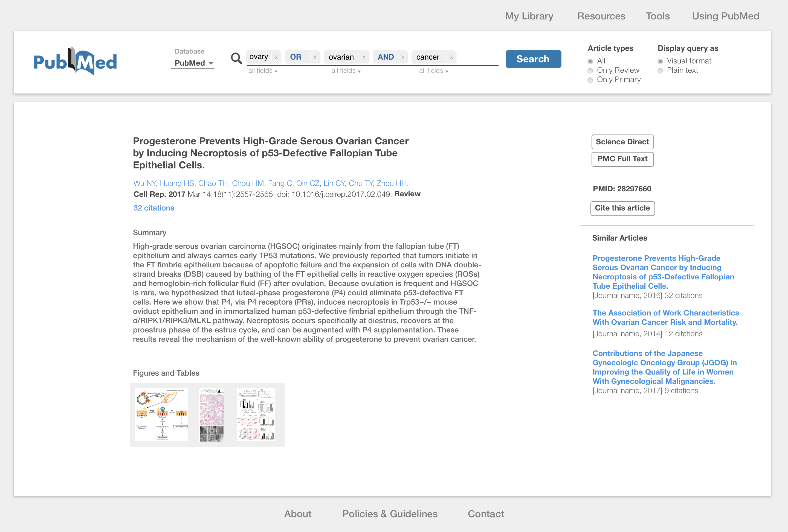Image resolution: width=788 pixels, height=532 pixels.
Task: Open the PubMed Database dropdown
Action: click(x=193, y=63)
